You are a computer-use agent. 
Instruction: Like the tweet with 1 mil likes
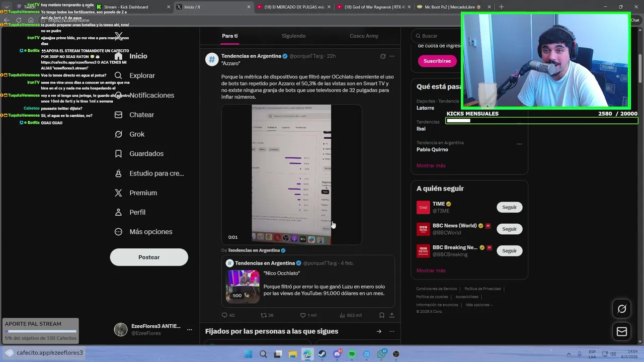click(x=308, y=315)
